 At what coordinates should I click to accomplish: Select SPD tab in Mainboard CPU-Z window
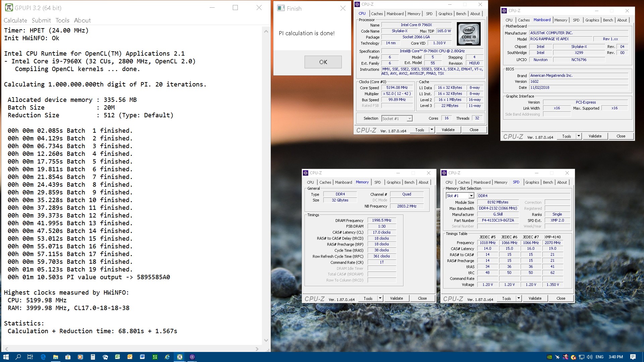point(576,20)
